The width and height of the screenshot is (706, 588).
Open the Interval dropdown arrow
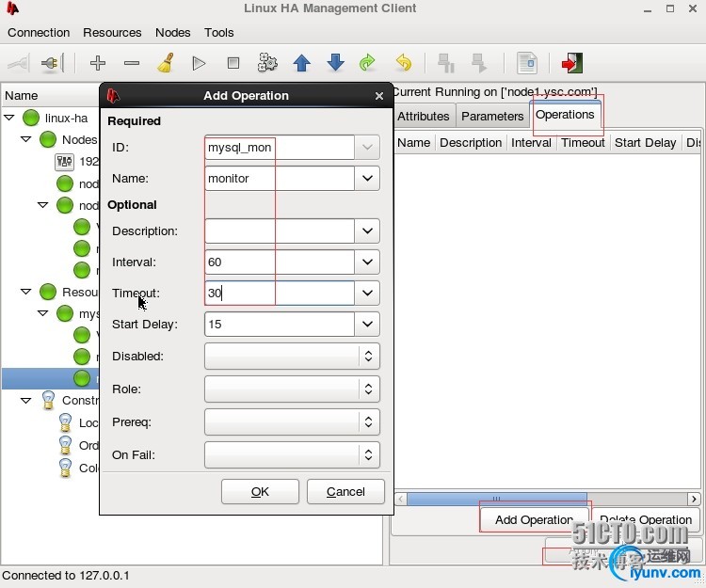[x=367, y=262]
